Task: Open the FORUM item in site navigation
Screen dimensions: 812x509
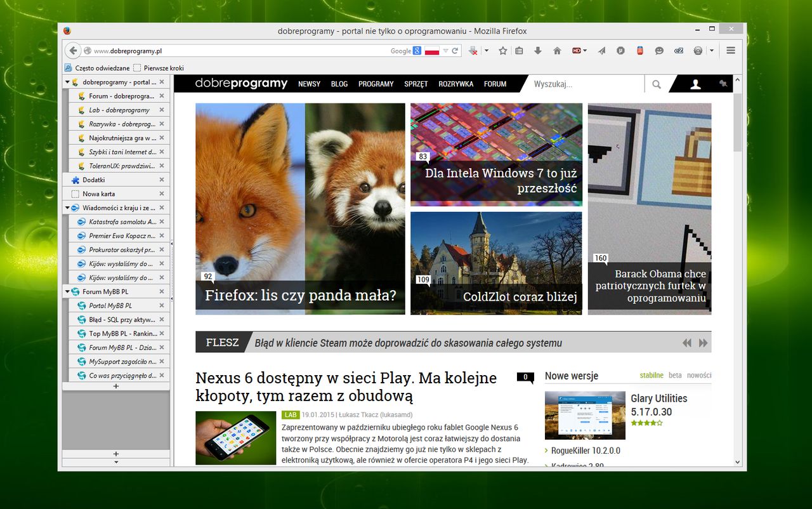Action: click(x=495, y=83)
